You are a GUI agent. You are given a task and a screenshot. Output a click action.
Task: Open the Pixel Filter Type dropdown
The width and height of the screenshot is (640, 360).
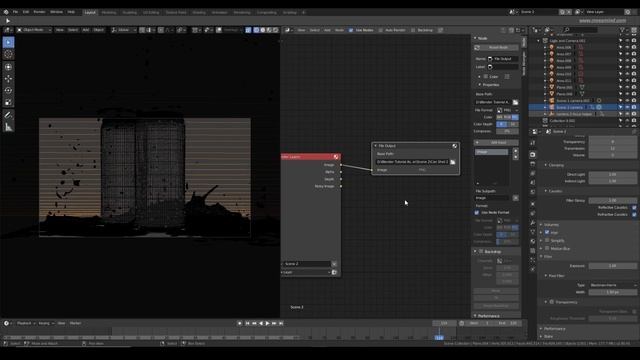pos(612,285)
